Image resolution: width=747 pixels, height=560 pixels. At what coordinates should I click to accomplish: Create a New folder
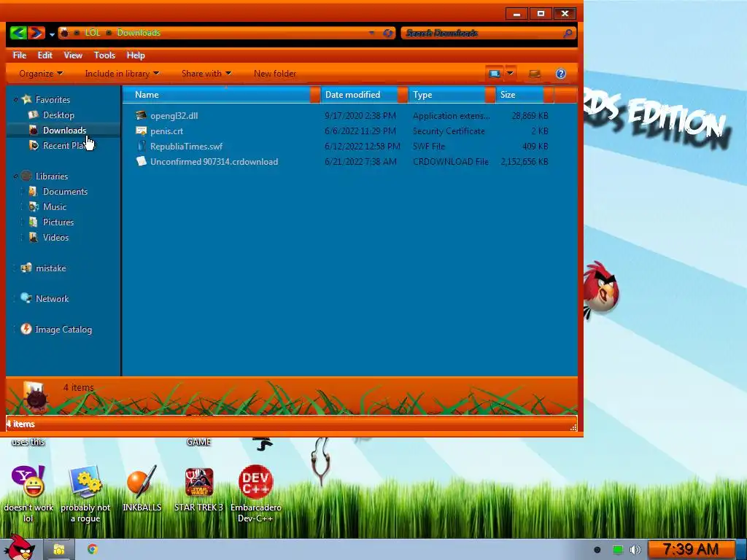click(275, 74)
